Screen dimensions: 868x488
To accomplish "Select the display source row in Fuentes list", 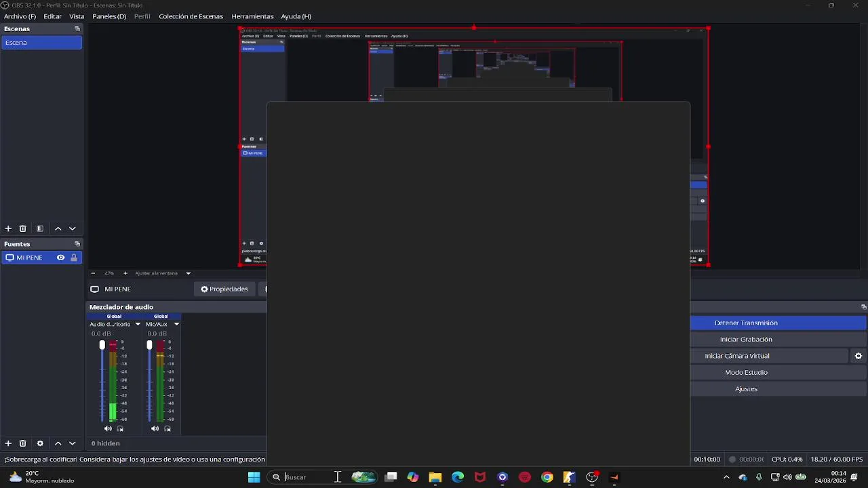I will point(41,258).
